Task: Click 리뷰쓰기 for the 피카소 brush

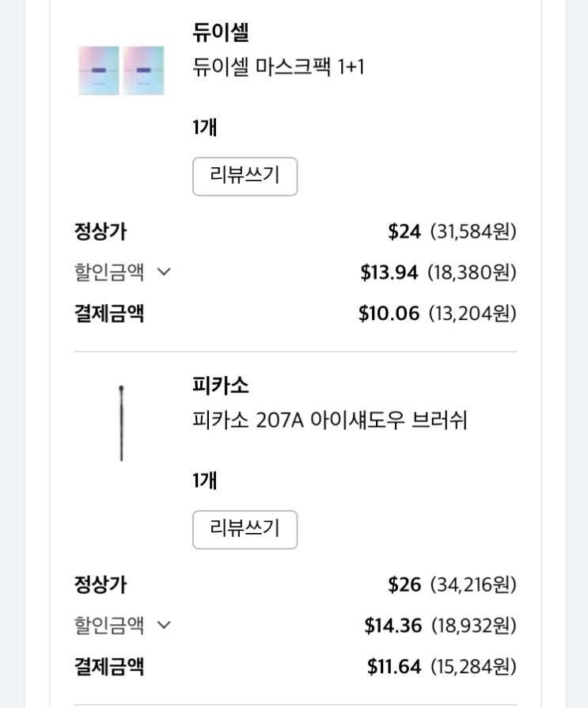Action: click(x=245, y=529)
